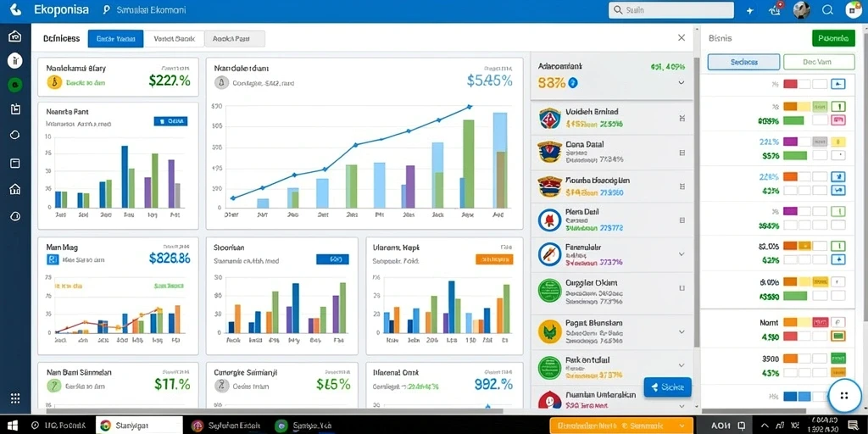Screen dimensions: 868x434
Task: Toggle the Sedaces option in right panel
Action: click(743, 62)
